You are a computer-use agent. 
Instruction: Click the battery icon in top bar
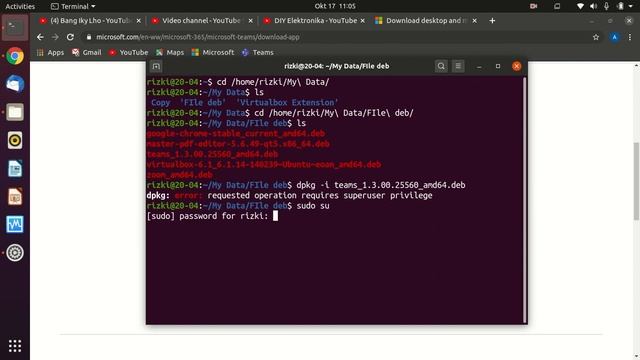620,6
